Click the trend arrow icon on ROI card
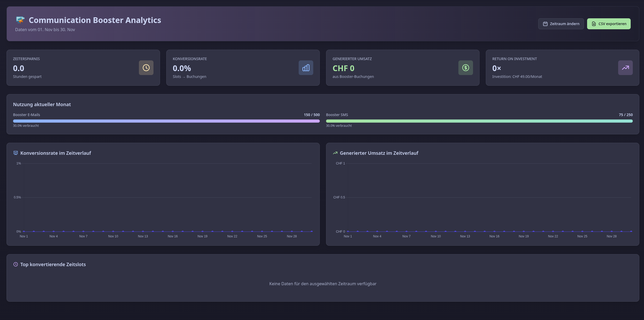 [x=625, y=68]
